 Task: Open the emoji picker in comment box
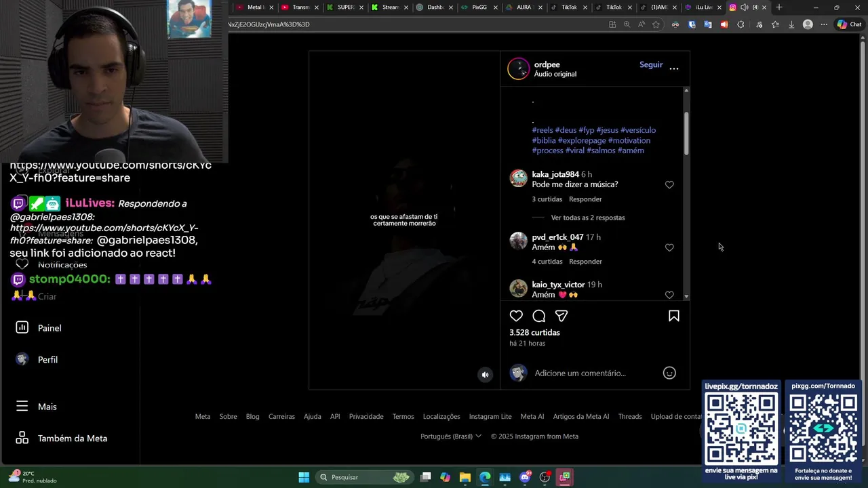click(669, 373)
